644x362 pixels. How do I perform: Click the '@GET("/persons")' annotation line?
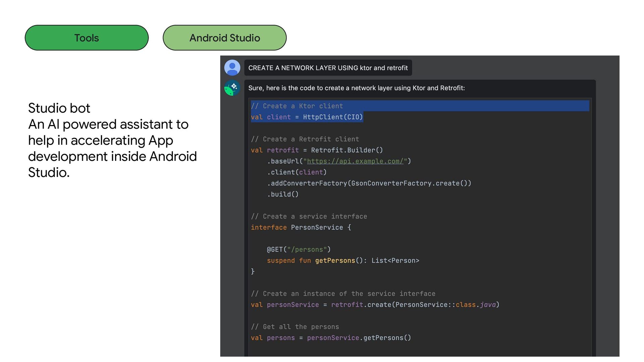(x=299, y=250)
